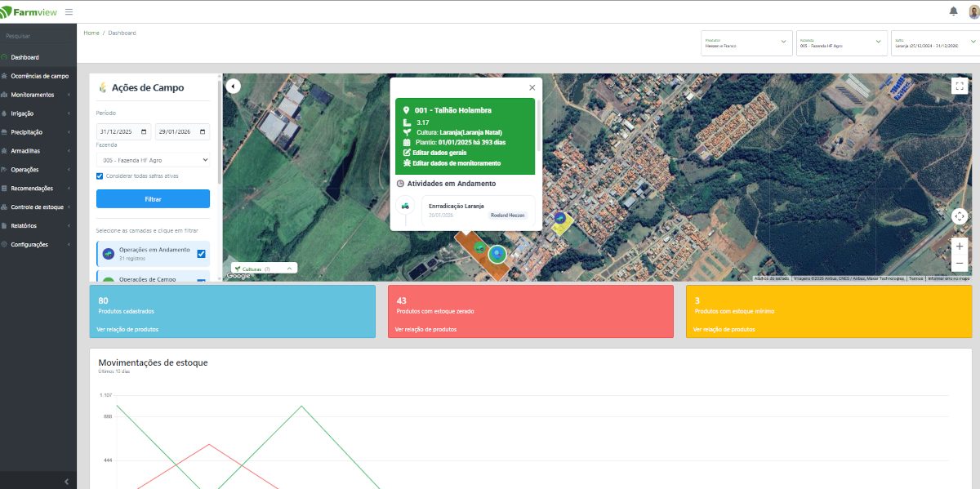The width and height of the screenshot is (980, 489).
Task: Click the Monitoramentos sidebar icon
Action: point(5,95)
